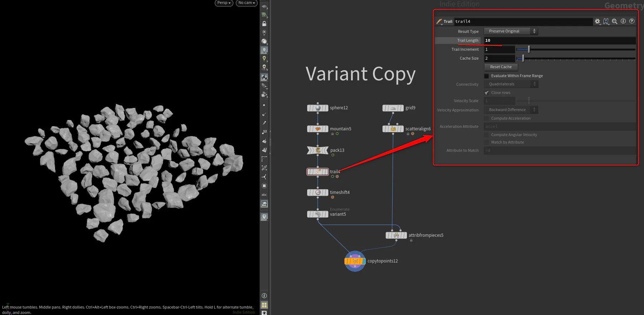Image resolution: width=644 pixels, height=315 pixels.
Task: Check Match by Attribute option
Action: [x=486, y=142]
